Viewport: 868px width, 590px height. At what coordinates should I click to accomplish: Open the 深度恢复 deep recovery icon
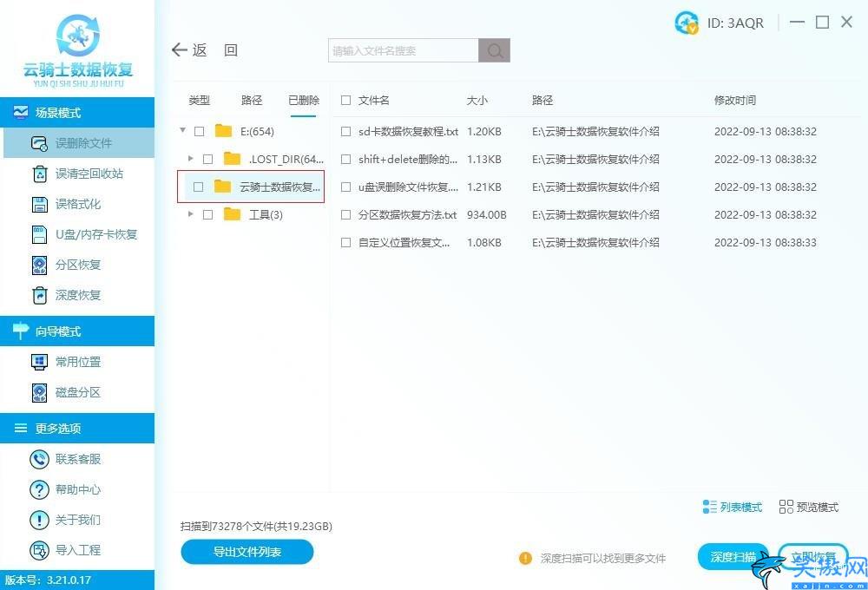click(x=39, y=296)
